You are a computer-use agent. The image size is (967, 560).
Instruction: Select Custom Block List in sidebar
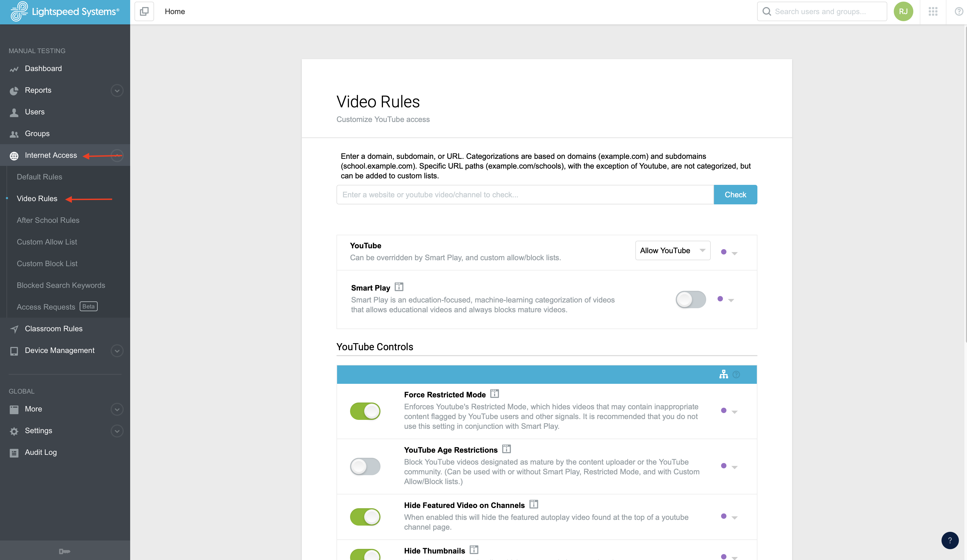(47, 263)
